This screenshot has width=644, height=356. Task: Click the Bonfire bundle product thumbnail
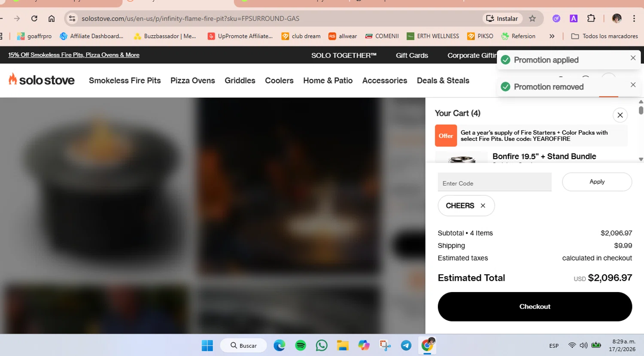tap(462, 157)
